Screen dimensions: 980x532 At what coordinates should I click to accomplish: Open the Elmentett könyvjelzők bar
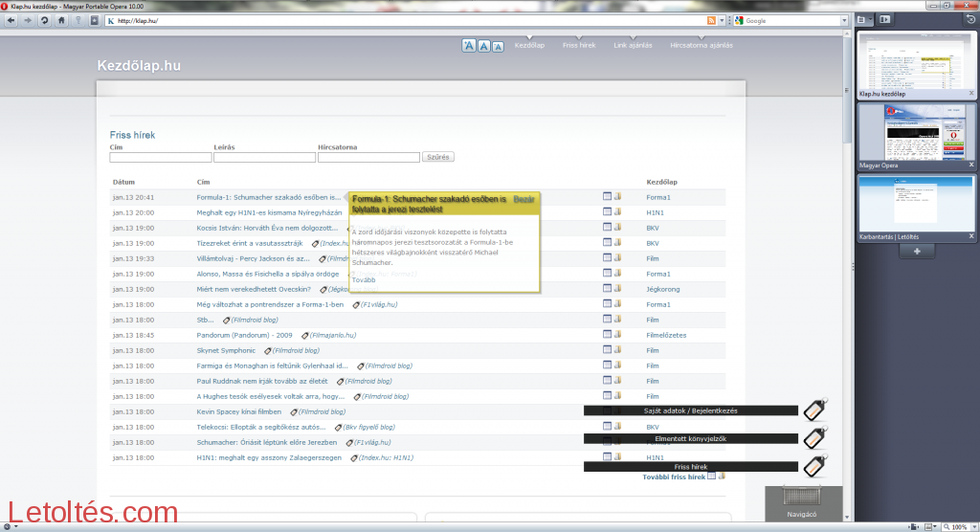coord(691,439)
